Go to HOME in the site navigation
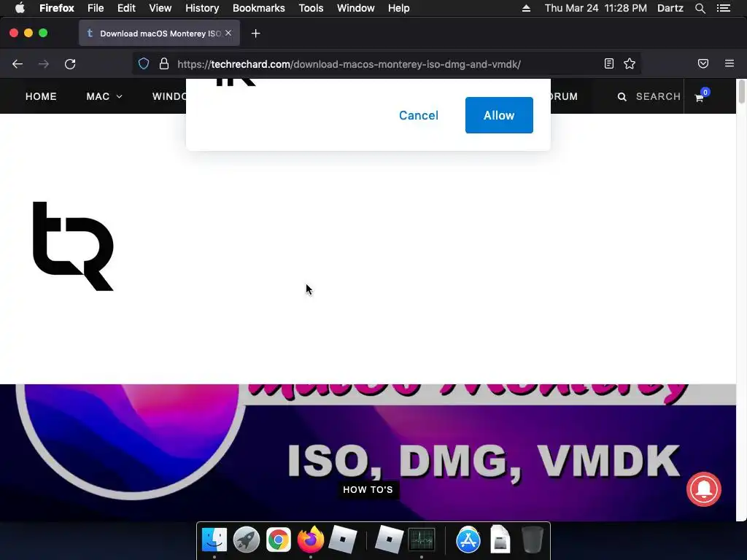This screenshot has height=560, width=747. [x=41, y=96]
